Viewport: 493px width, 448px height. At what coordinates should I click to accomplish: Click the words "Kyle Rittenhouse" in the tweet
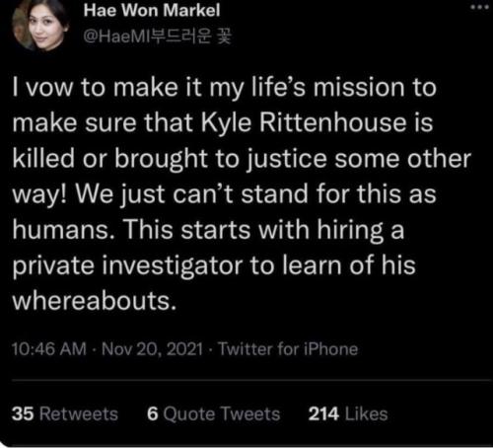coord(303,123)
